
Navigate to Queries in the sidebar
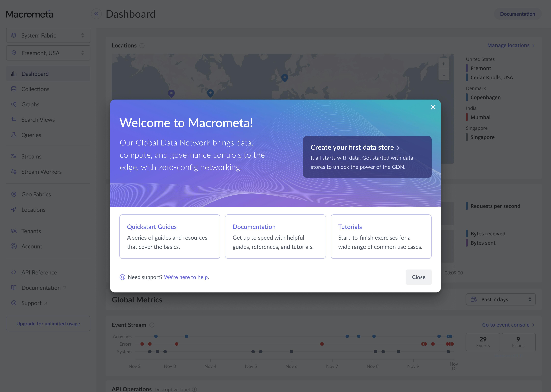point(48,135)
